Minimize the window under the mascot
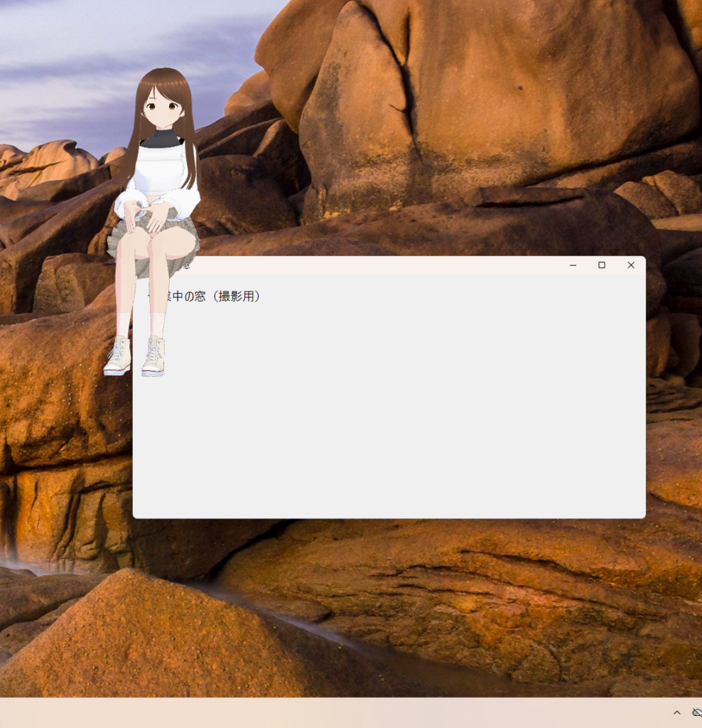 tap(573, 265)
